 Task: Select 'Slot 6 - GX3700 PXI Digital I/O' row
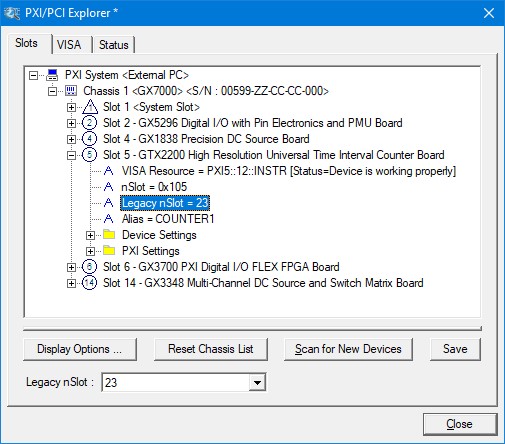[x=221, y=267]
